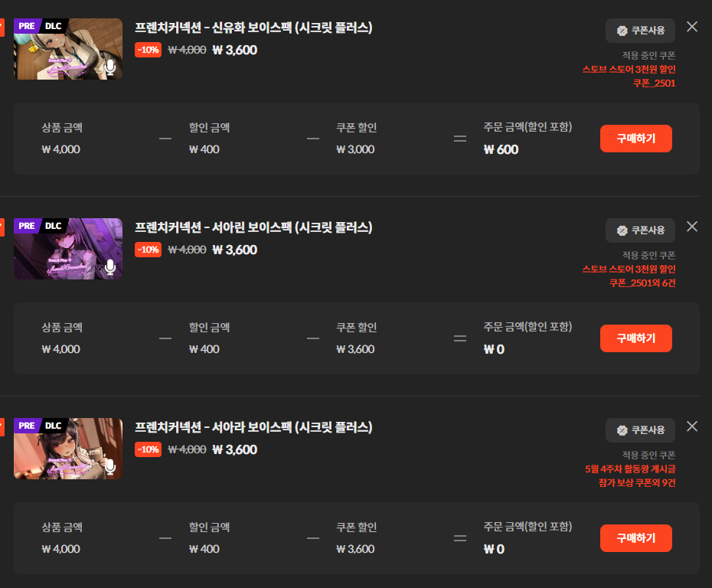Click microphone icon on 신유화 thumbnail
The height and width of the screenshot is (588, 712).
click(x=110, y=67)
